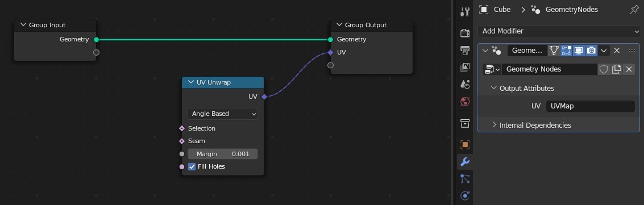Screen dimensions: 644x205
Task: Click the Fill Holes input socket
Action: pos(182,167)
